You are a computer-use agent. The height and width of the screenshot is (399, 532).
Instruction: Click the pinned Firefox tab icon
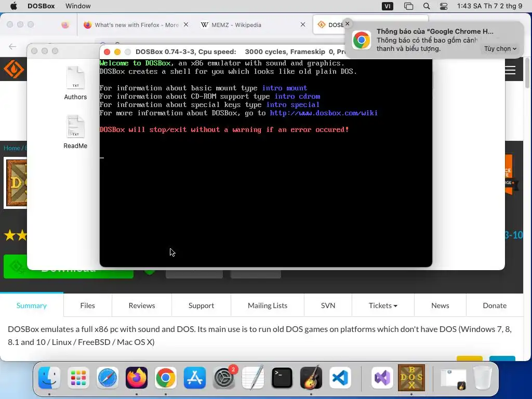point(65,25)
